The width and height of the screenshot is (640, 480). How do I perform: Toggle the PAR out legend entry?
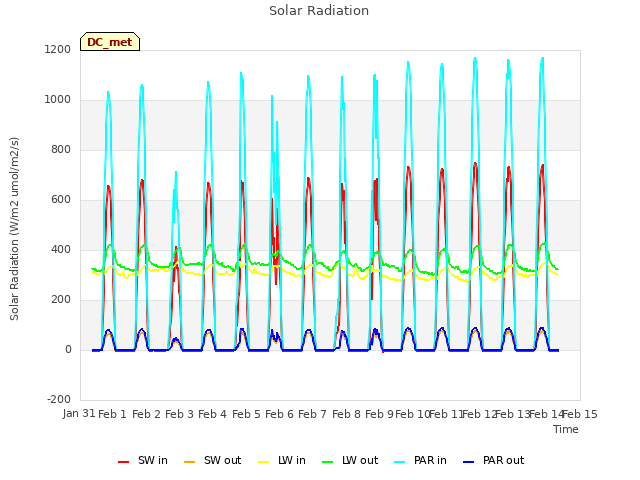click(493, 460)
